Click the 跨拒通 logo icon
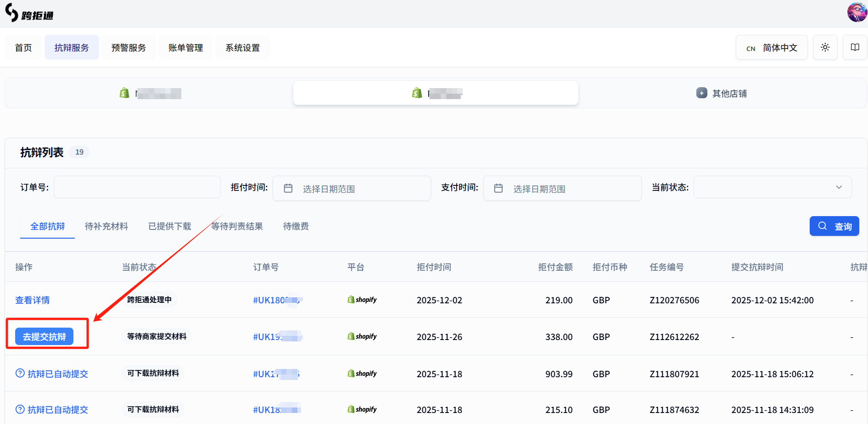Image resolution: width=868 pixels, height=424 pixels. [12, 13]
